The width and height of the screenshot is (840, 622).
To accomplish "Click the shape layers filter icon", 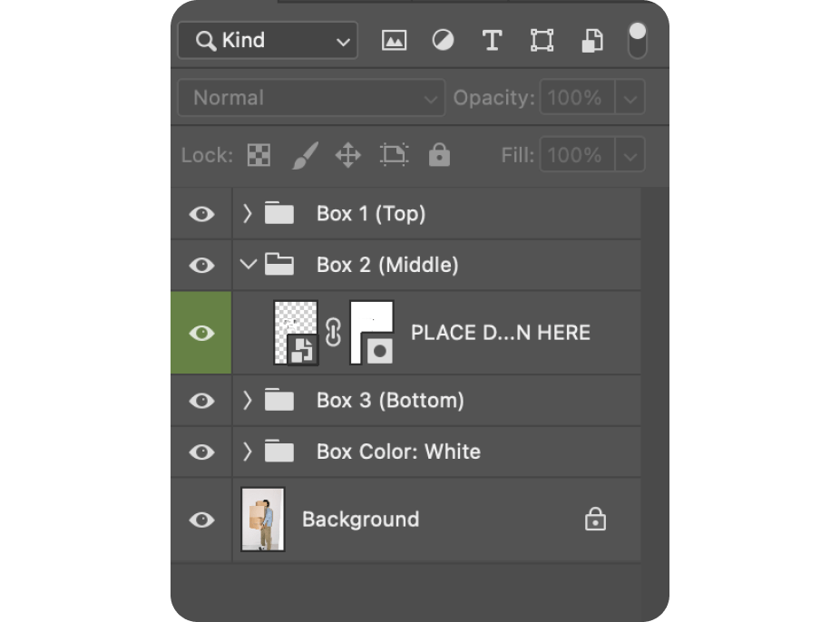I will pos(542,40).
